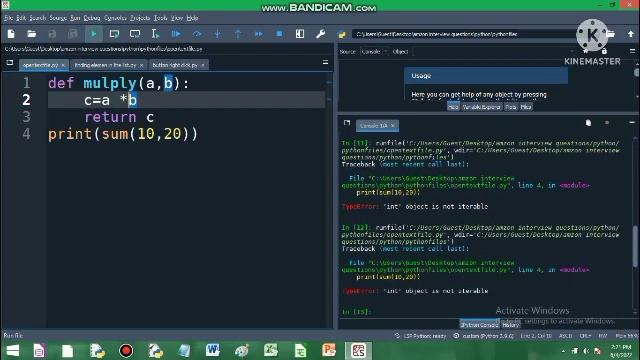Clear console output with the page icon
Image resolution: width=640 pixels, height=360 pixels.
point(588,122)
